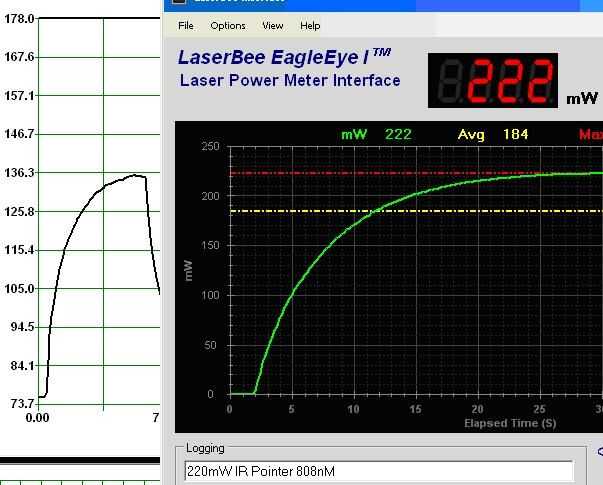603x485 pixels.
Task: Click the red Max readout label
Action: click(x=591, y=134)
